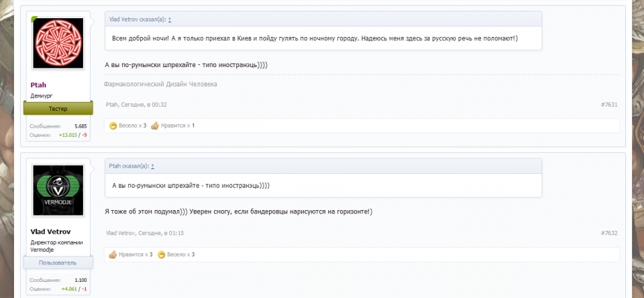Viewport: 644px width, 298px height.
Task: Follow the arrow next to 'Ptah сказал(а)'
Action: 152,166
